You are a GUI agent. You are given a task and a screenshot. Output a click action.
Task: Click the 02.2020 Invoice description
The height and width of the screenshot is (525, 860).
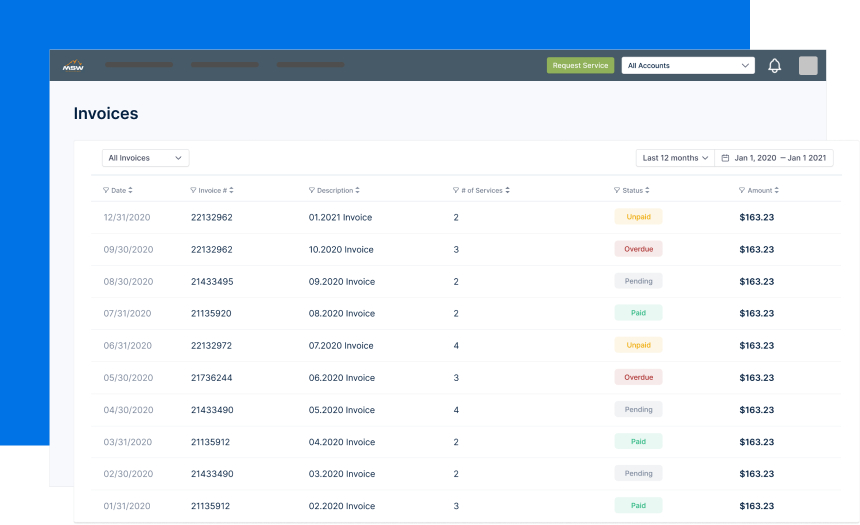point(342,506)
